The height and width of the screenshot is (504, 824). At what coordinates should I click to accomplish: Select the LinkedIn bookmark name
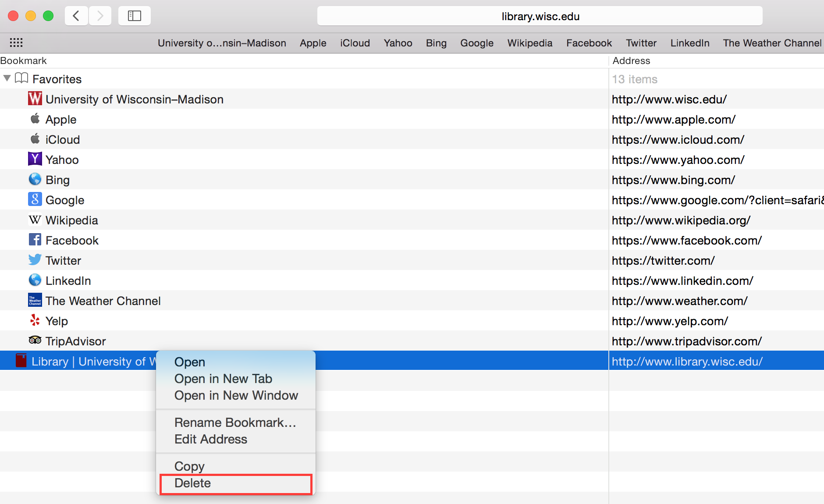(x=68, y=281)
